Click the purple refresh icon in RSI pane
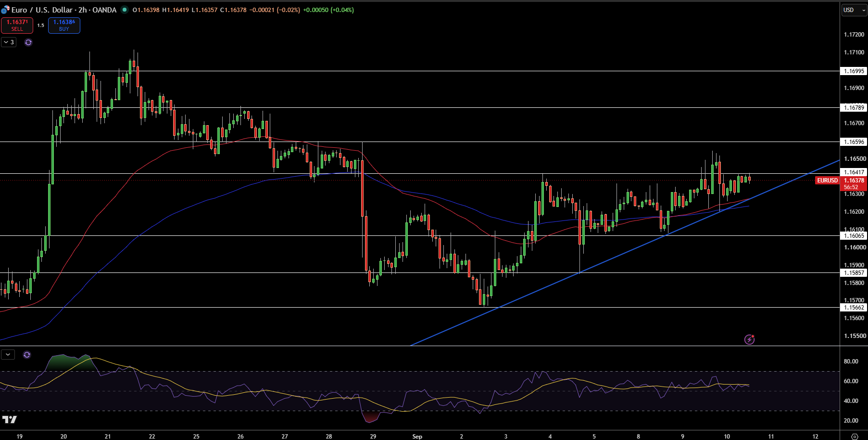The height and width of the screenshot is (440, 868). [x=27, y=355]
